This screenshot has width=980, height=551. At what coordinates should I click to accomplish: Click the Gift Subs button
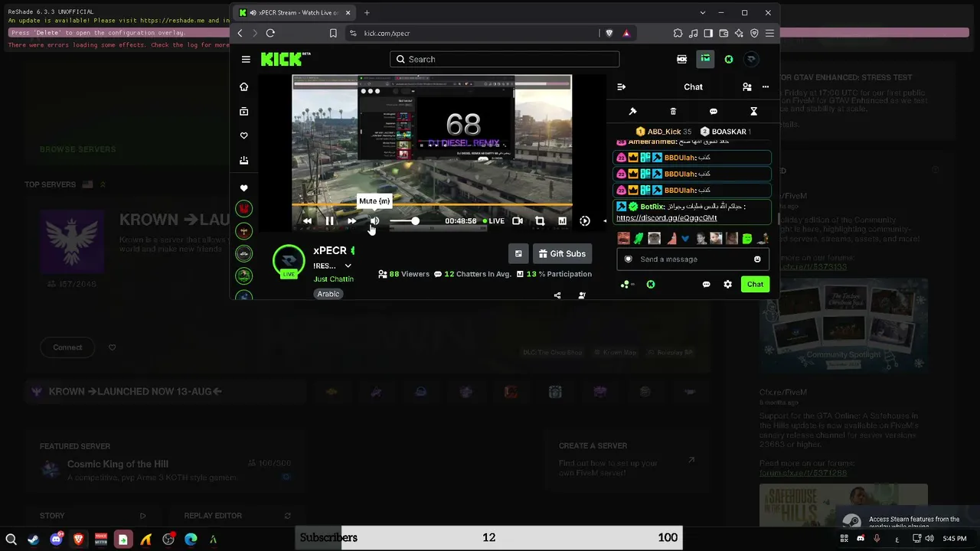(x=562, y=254)
